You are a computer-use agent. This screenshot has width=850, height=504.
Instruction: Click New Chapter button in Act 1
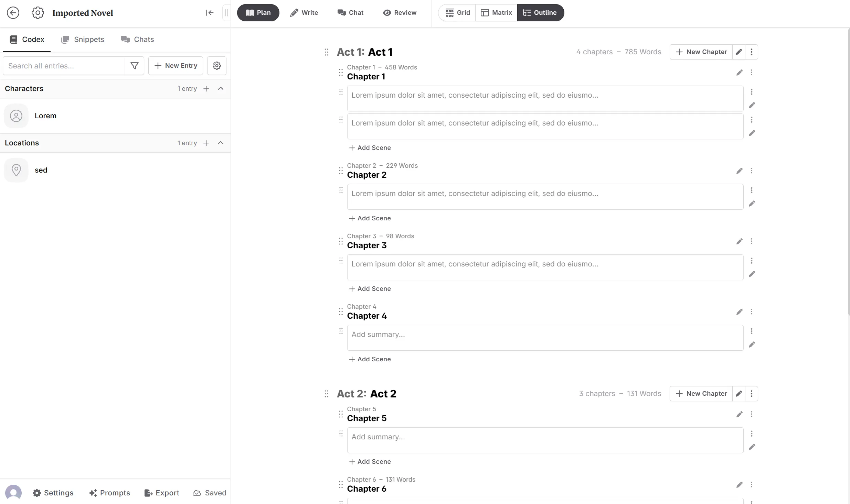(701, 52)
